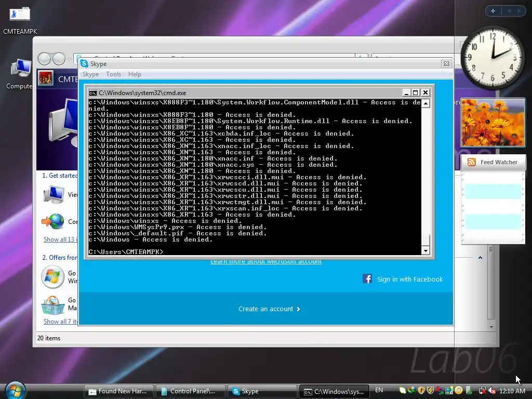Click the Windows logo offer icon in Welcome Center
Screen dimensions: 532x399
point(52,277)
